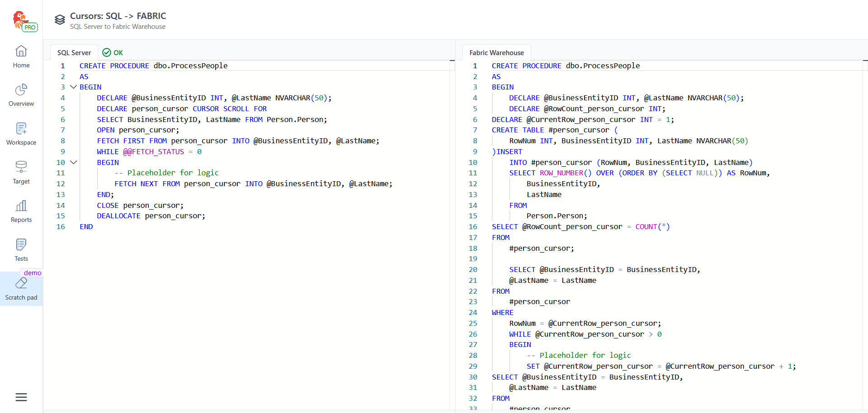Click the green OK status indicator
This screenshot has width=868, height=413.
pos(113,53)
